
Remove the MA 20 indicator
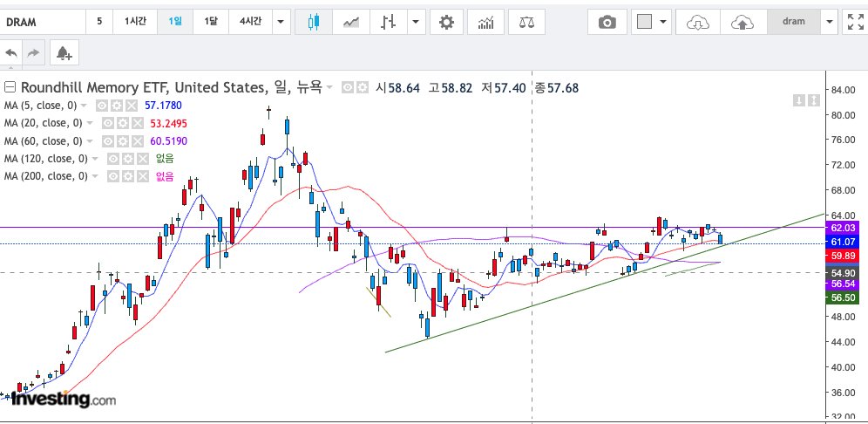137,123
